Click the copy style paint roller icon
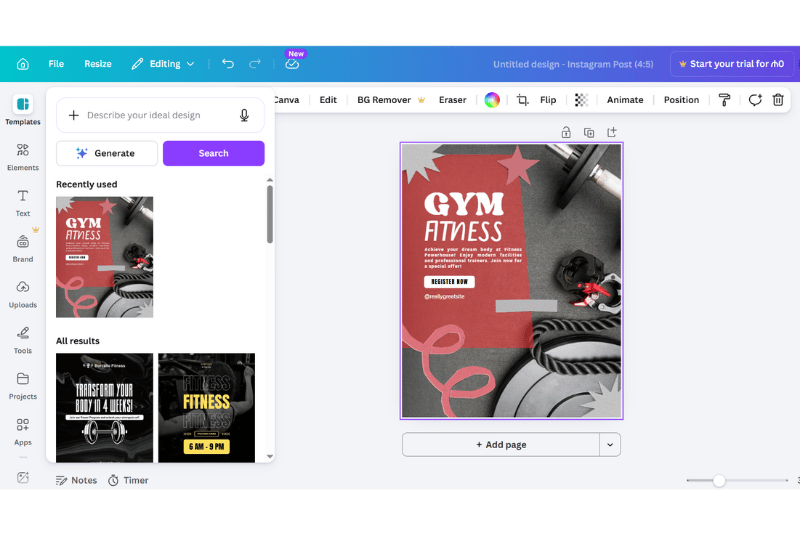 coord(725,100)
